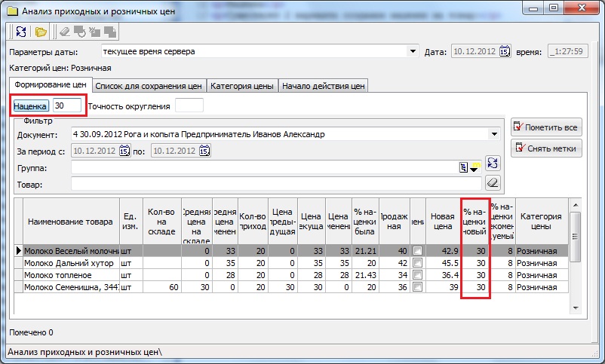
Task: Click the greyed undo-copy icon in toolbar
Action: point(80,32)
